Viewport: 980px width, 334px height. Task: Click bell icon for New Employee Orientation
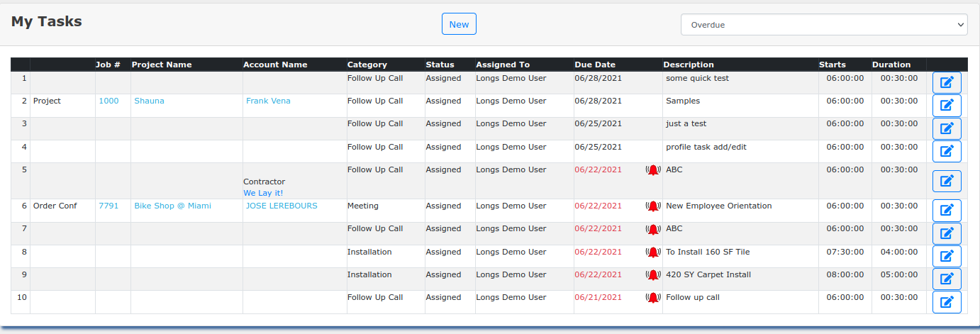pos(653,206)
